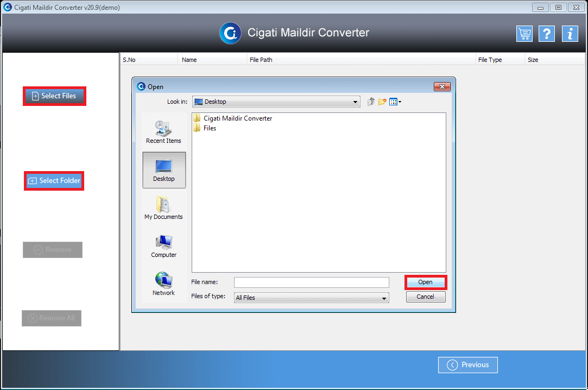Click the Size column header
Viewport: 588px width, 390px height.
pyautogui.click(x=555, y=60)
